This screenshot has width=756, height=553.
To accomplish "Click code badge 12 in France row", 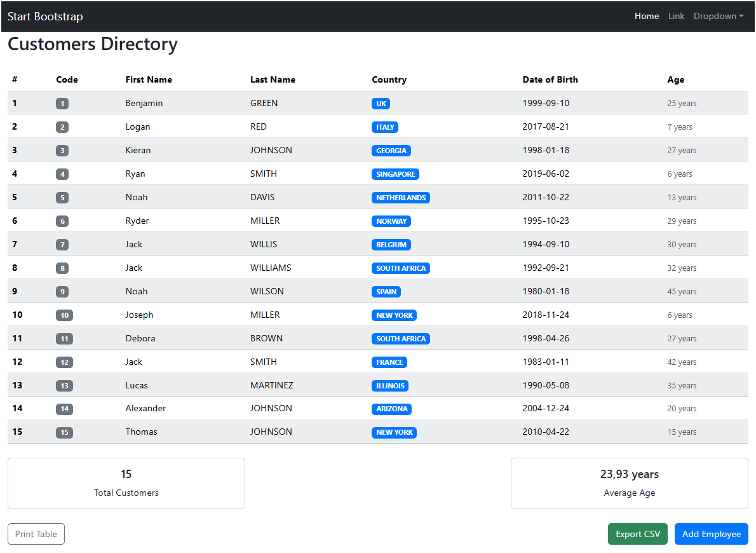I will pyautogui.click(x=65, y=362).
